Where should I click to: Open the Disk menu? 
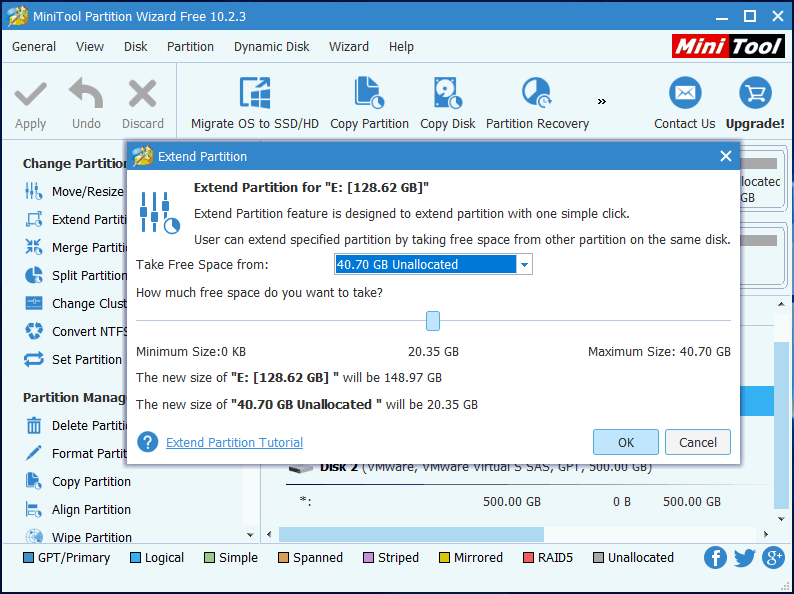(x=135, y=47)
